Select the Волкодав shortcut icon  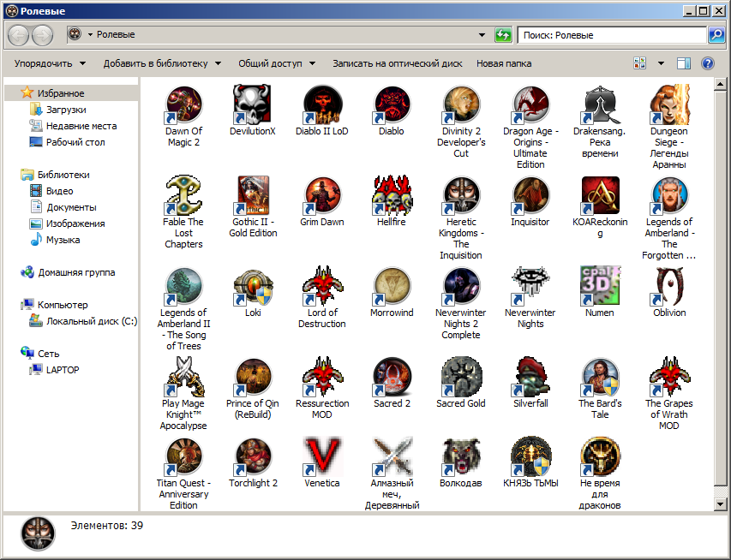[460, 457]
